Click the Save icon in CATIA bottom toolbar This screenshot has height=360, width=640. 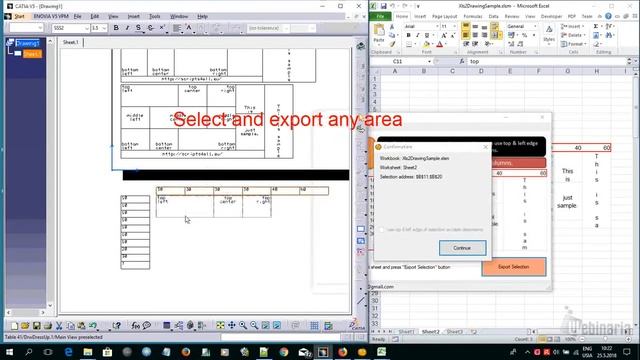(37, 325)
